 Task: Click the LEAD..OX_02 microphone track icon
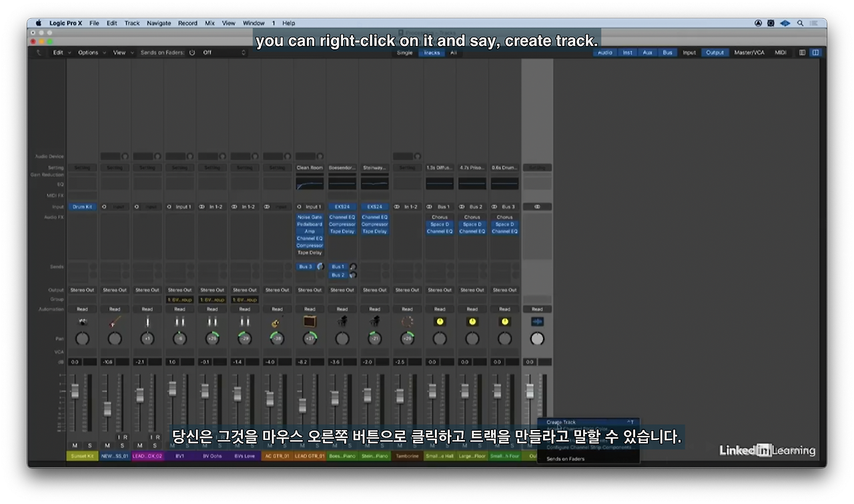[x=147, y=322]
